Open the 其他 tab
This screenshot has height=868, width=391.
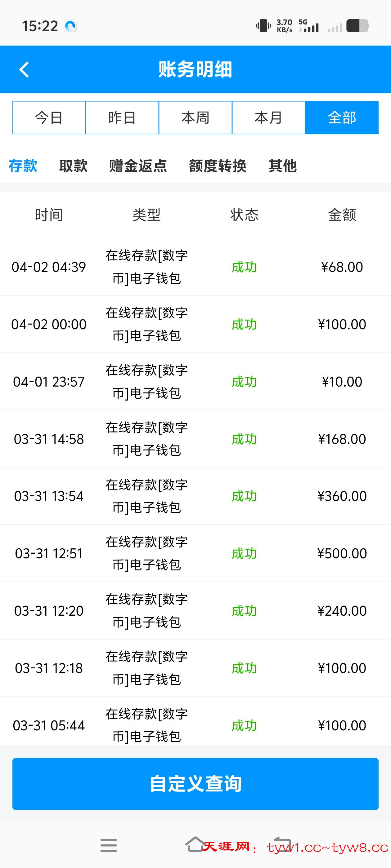(282, 166)
